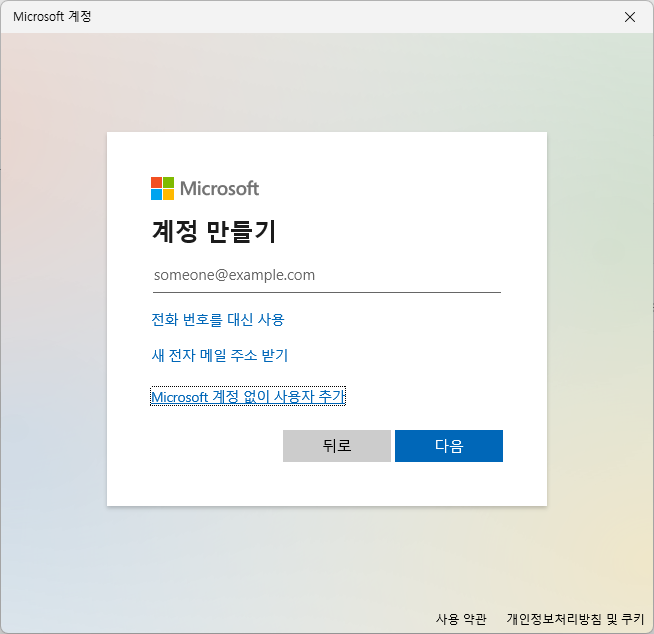The height and width of the screenshot is (634, 654).
Task: Close the Microsoft 계정 window
Action: (x=630, y=17)
